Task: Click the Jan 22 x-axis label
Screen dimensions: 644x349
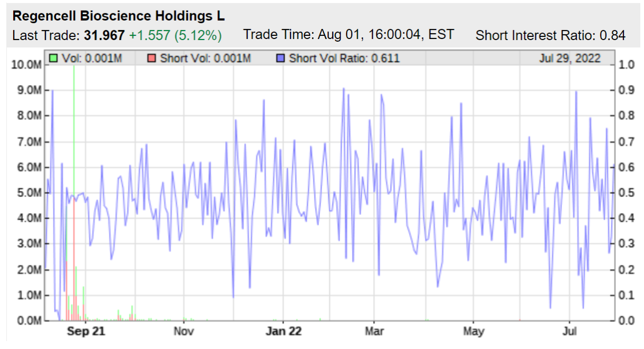Action: point(283,331)
